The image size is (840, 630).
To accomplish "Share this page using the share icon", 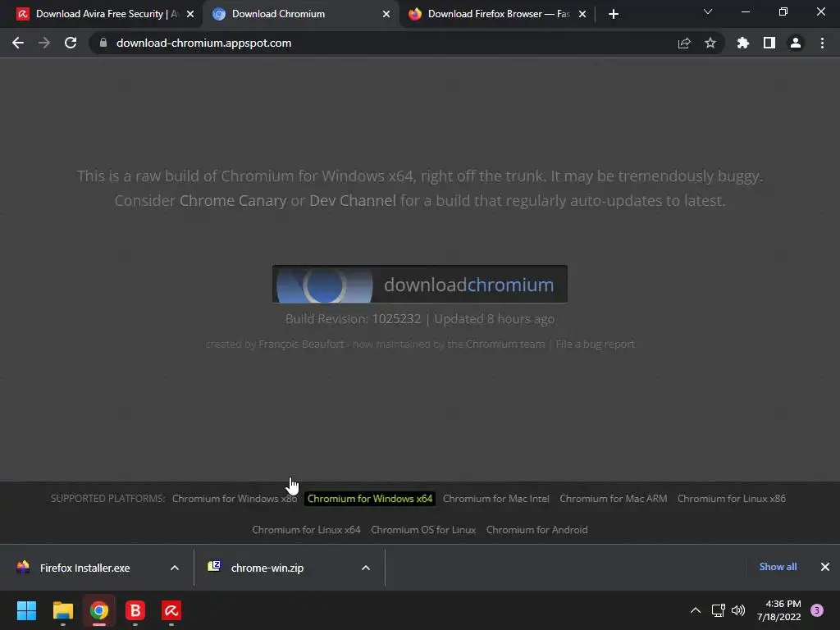I will coord(684,43).
